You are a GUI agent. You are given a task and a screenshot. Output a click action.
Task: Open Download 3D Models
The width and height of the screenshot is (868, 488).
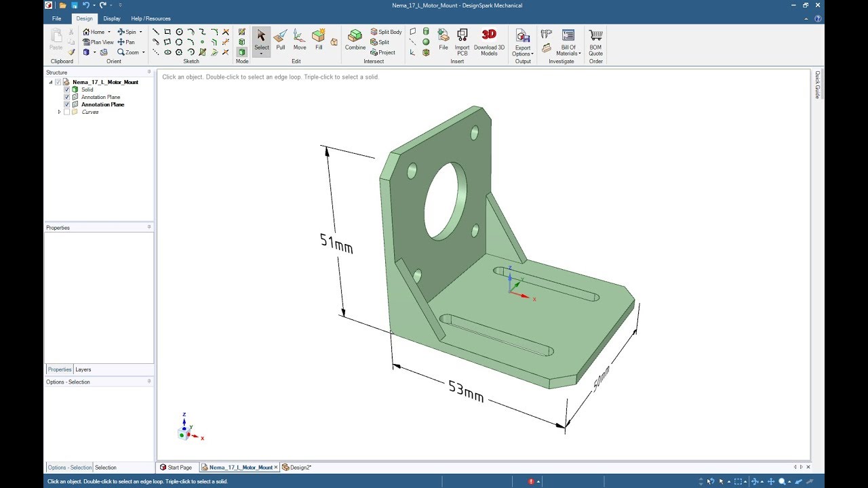pyautogui.click(x=489, y=41)
